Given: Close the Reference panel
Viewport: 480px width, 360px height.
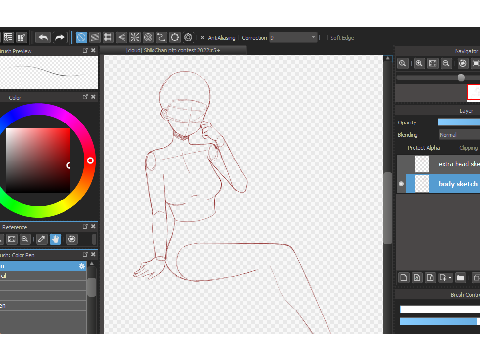Looking at the screenshot, I should point(93,226).
